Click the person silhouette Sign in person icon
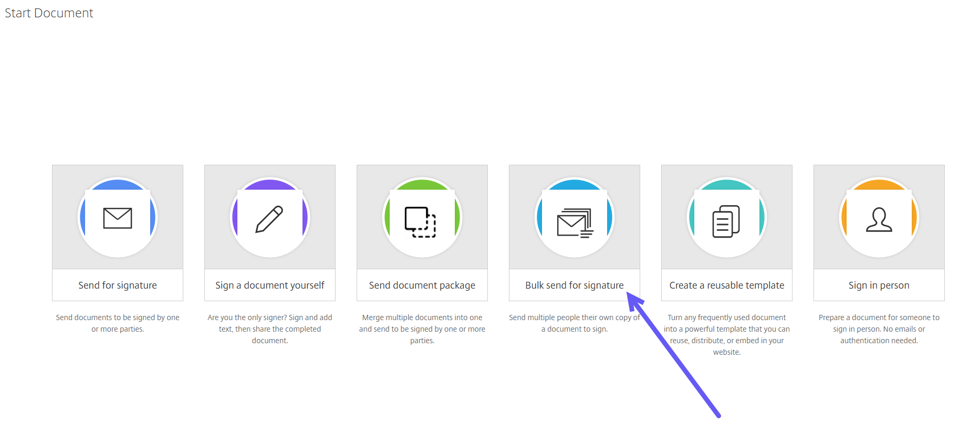This screenshot has height=445, width=980. click(x=879, y=219)
